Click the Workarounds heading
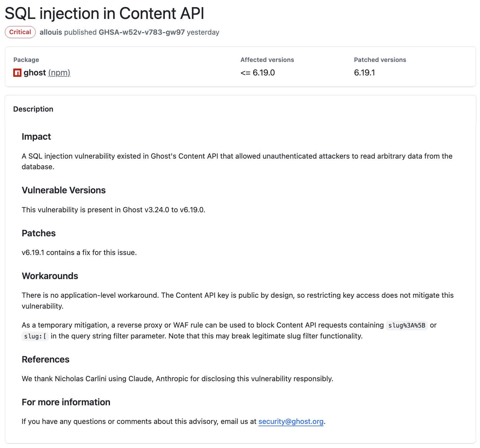Viewport: 480px width, 448px height. pos(50,276)
